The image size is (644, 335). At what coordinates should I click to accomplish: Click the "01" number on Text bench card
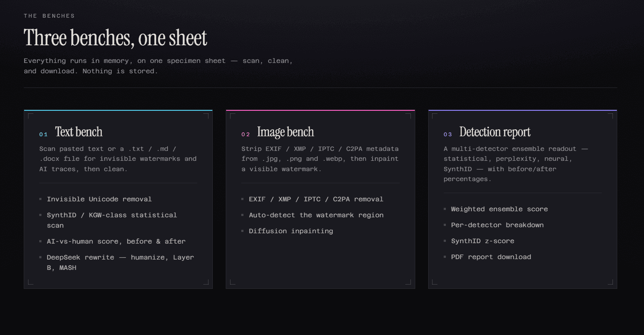[x=43, y=135]
